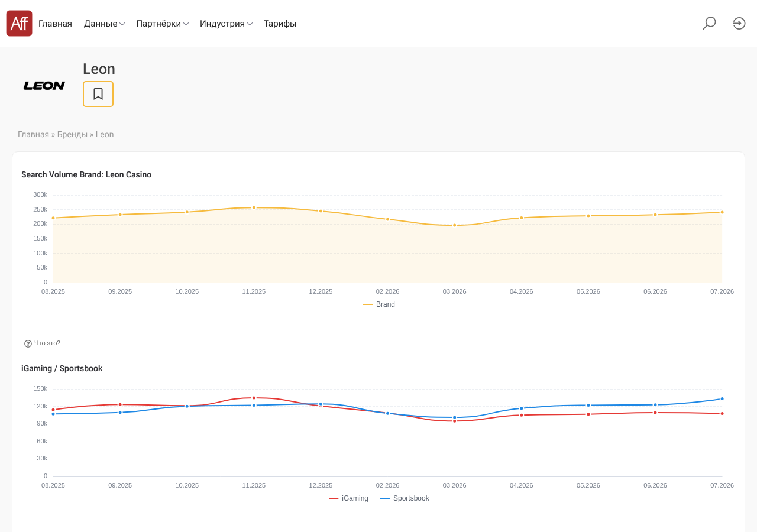The width and height of the screenshot is (757, 532).
Task: Toggle the Sportsbook legend series
Action: click(x=405, y=498)
